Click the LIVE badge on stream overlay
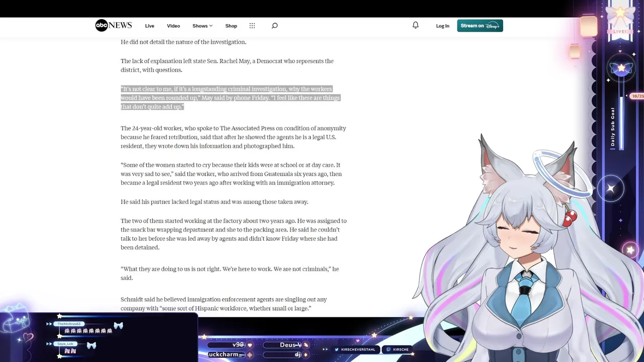This screenshot has height=362, width=644. (x=620, y=32)
